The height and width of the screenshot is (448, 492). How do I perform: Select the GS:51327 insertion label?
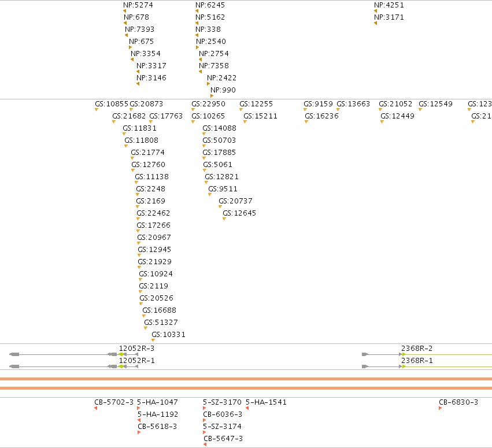(161, 323)
